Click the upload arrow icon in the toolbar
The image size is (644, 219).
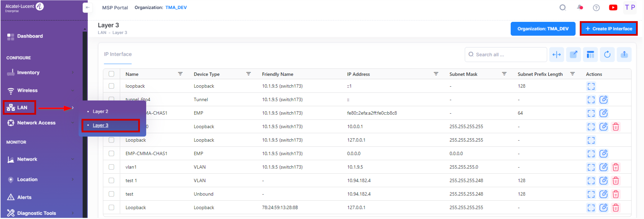tap(624, 54)
